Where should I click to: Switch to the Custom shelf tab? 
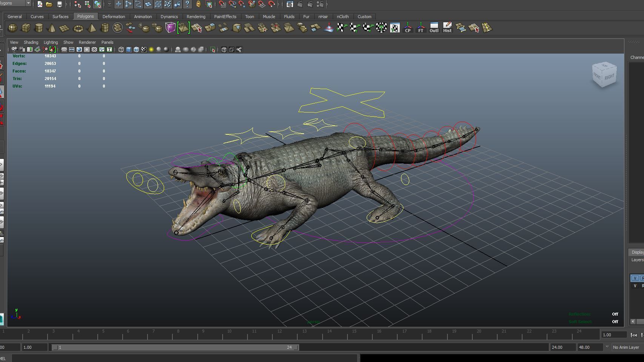click(364, 17)
